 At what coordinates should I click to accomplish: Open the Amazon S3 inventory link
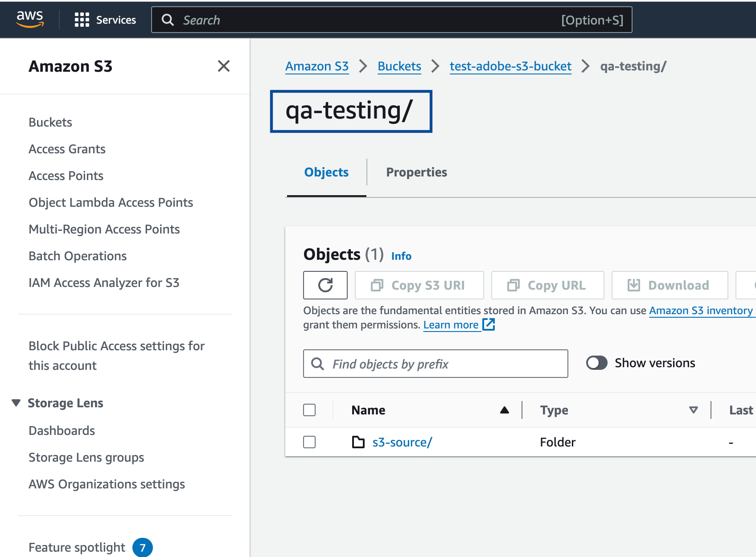[701, 311]
